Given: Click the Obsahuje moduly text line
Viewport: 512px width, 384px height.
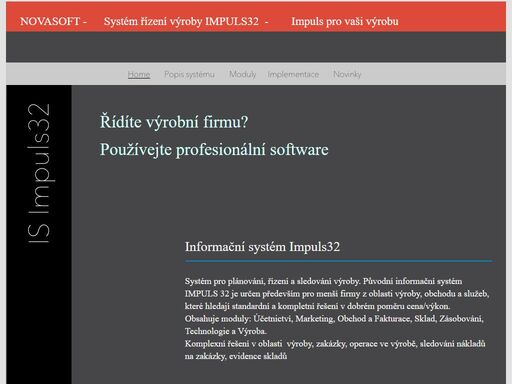Looking at the screenshot, I should (x=334, y=319).
